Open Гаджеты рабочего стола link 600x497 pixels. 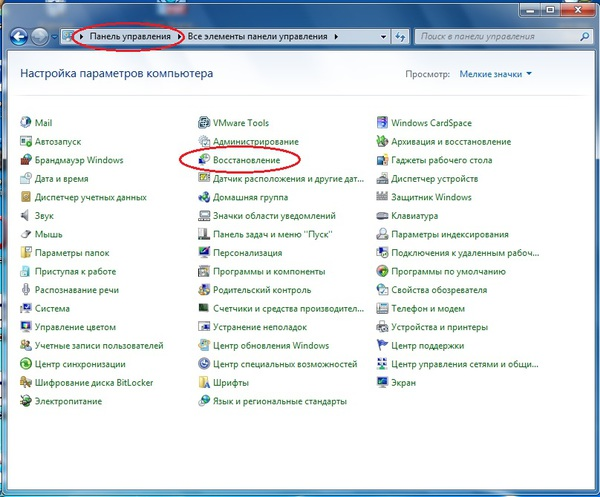tap(442, 160)
